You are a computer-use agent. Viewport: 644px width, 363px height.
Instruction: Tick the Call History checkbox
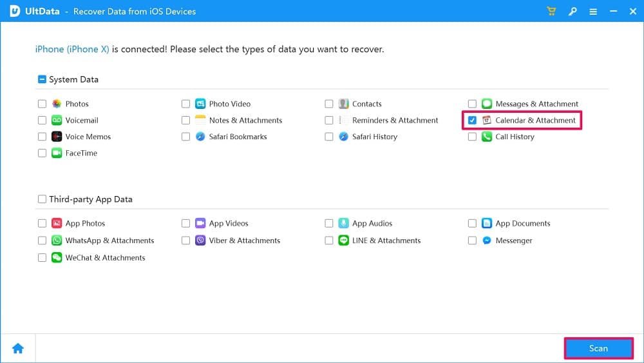tap(472, 137)
